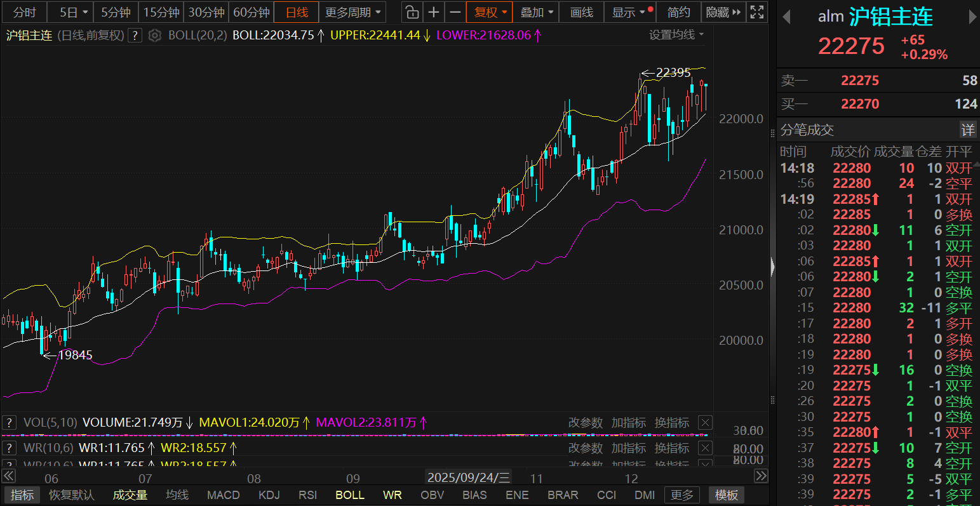Click the help question mark beside 沪铝主连
The image size is (980, 506).
[135, 36]
